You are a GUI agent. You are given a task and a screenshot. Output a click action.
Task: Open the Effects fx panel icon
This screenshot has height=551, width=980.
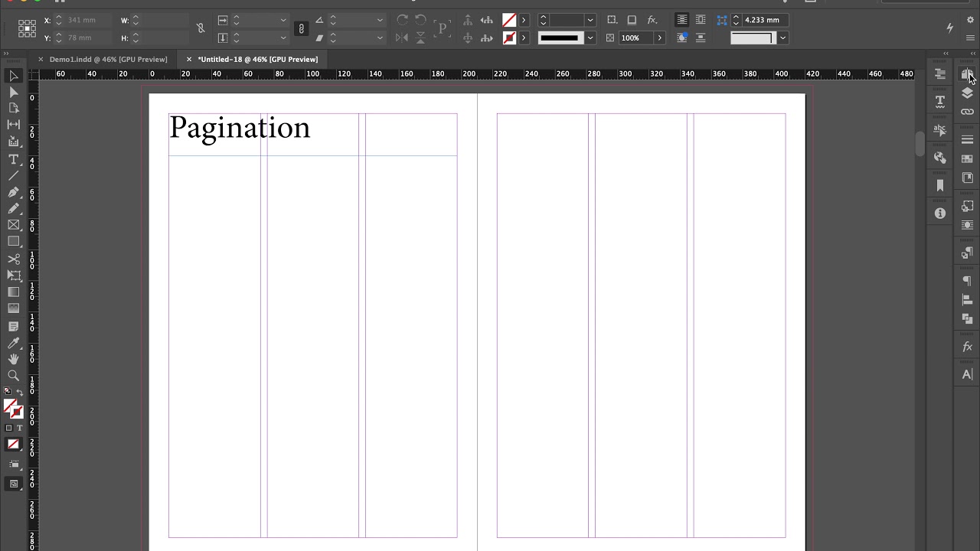coord(967,347)
